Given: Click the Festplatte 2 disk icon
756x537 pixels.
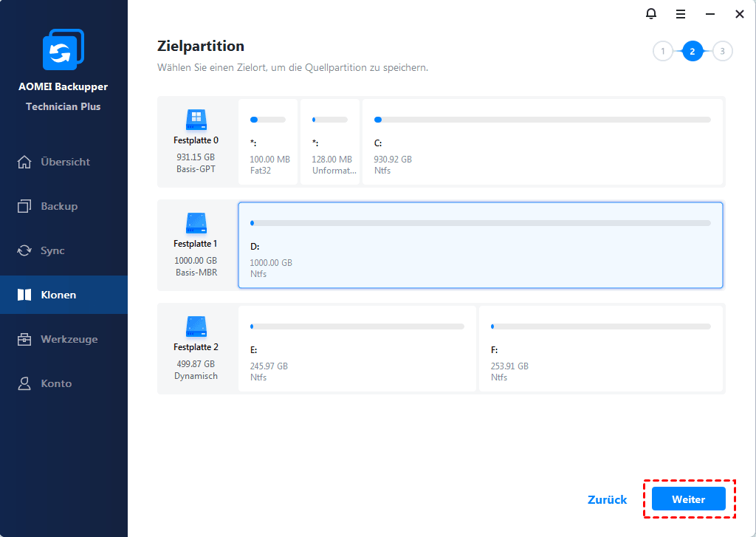Looking at the screenshot, I should 196,325.
